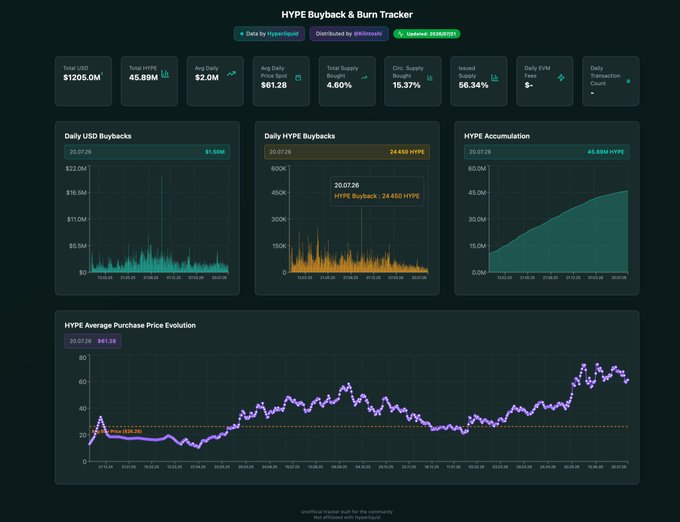Click the green dot in the Data by badge
The width and height of the screenshot is (680, 522).
click(x=242, y=34)
